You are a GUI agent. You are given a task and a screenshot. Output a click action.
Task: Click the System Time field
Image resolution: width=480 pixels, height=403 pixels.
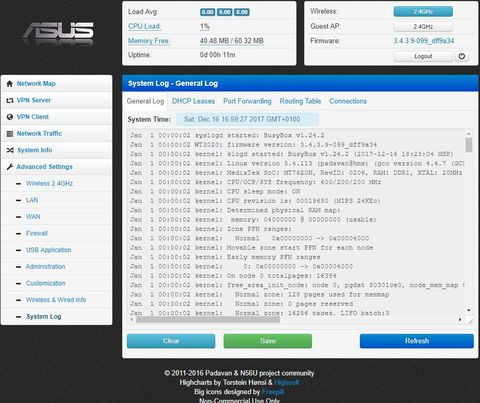tap(247, 119)
